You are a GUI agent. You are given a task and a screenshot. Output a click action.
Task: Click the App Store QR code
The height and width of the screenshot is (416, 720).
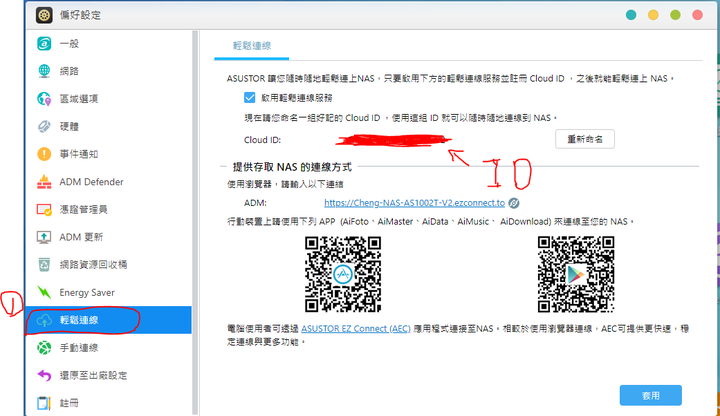(x=343, y=274)
